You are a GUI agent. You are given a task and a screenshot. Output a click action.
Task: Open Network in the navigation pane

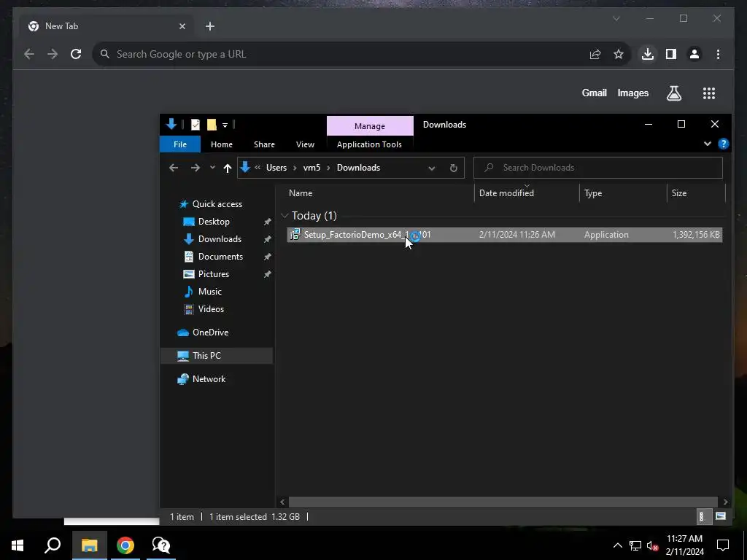(x=209, y=379)
